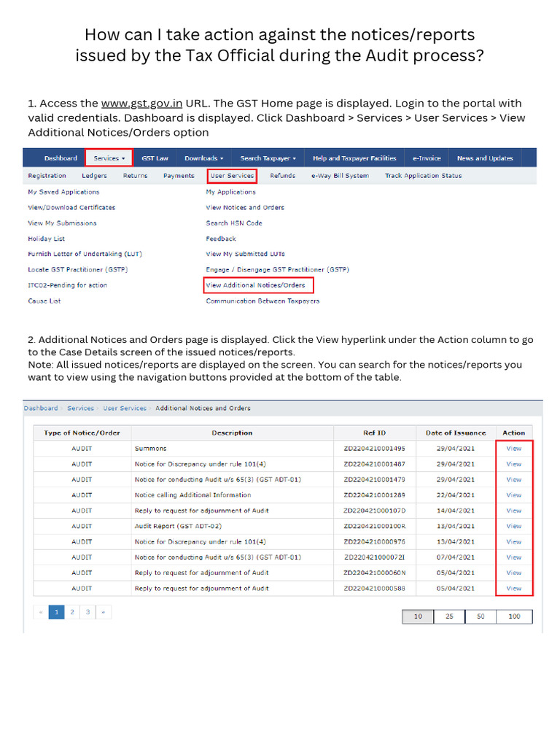
Task: Open the My Applications link
Action: (230, 192)
